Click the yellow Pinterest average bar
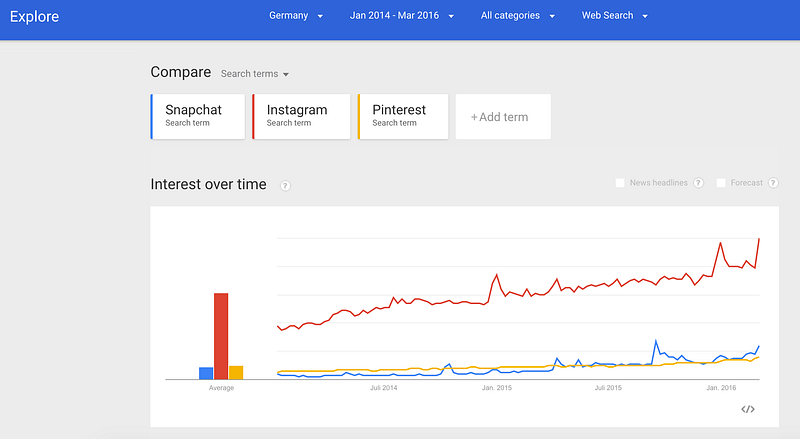 pos(236,372)
